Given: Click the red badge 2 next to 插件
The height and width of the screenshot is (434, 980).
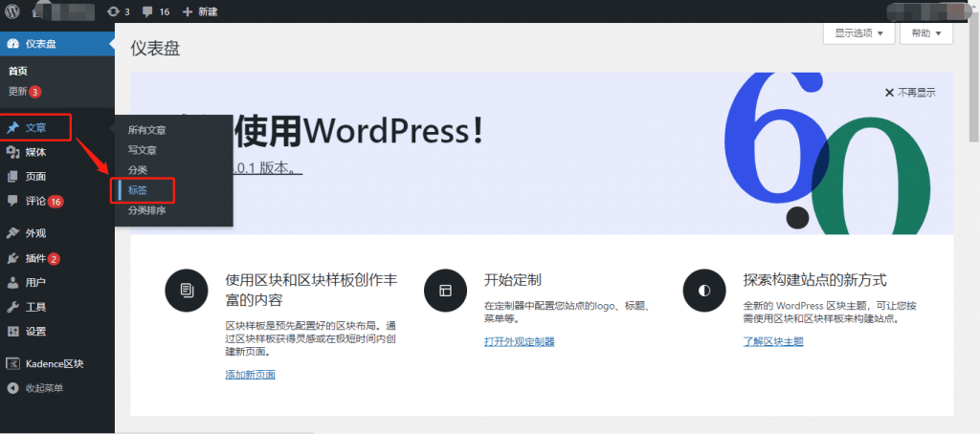Looking at the screenshot, I should pyautogui.click(x=54, y=258).
